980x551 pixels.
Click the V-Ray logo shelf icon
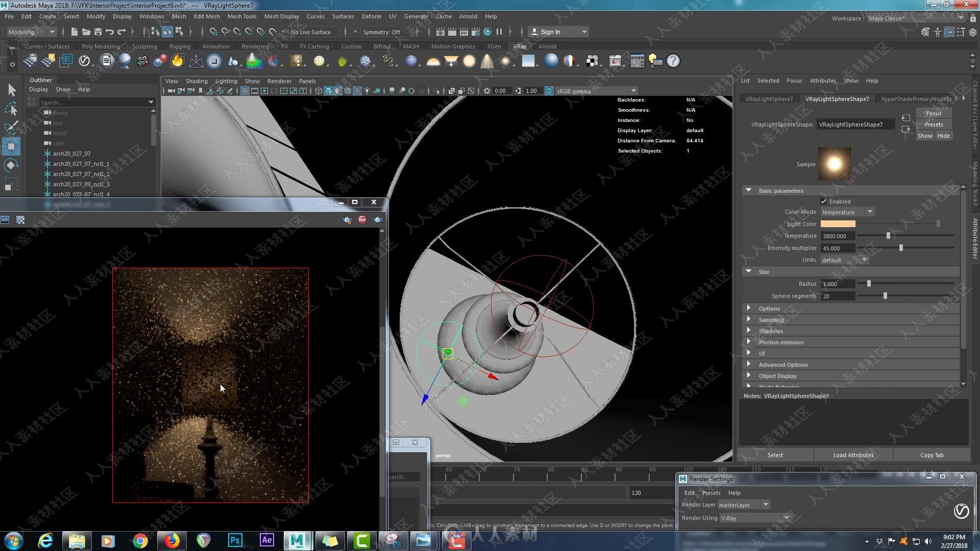(x=84, y=61)
